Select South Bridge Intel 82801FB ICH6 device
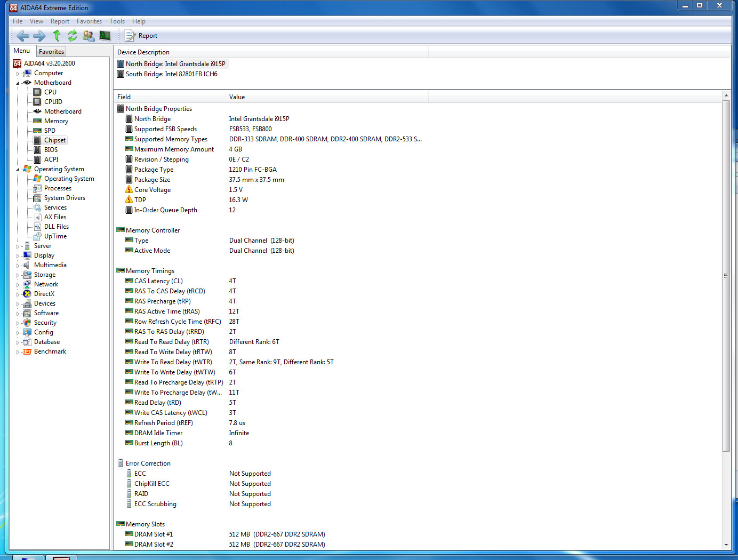Screen dimensions: 738x560 point(171,74)
